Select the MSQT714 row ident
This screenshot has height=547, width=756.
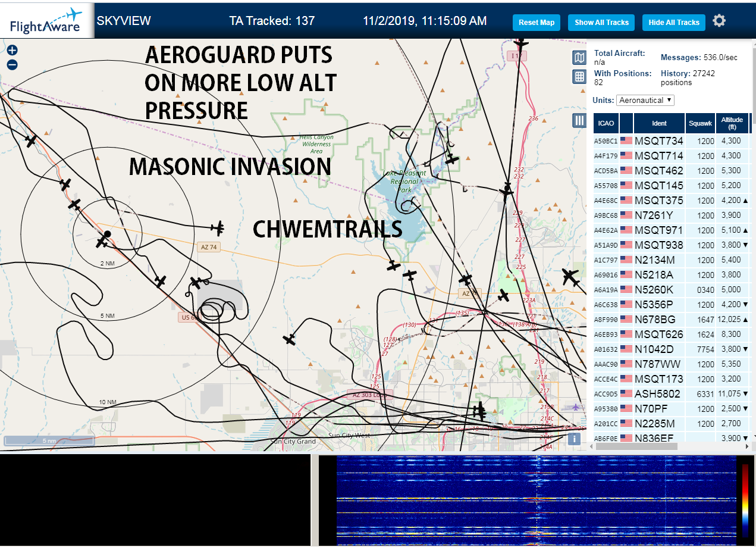click(x=659, y=156)
